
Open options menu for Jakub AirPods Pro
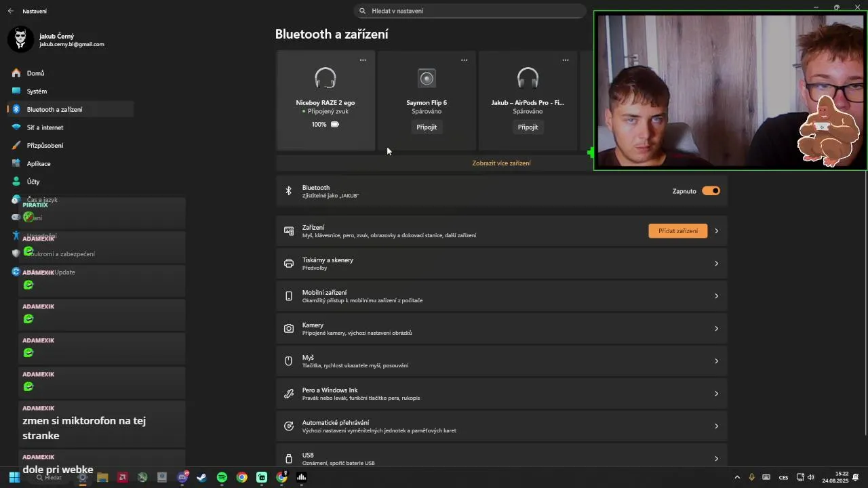pos(565,60)
